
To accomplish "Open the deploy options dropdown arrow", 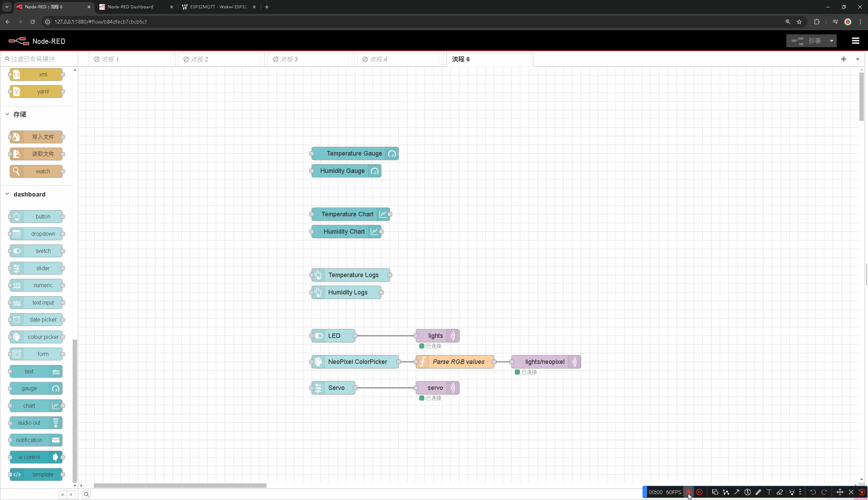I will [x=832, y=41].
